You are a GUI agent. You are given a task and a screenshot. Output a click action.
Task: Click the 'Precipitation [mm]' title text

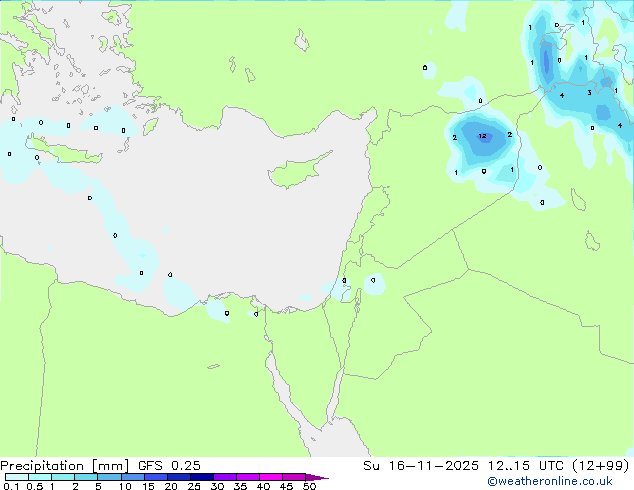click(x=65, y=466)
